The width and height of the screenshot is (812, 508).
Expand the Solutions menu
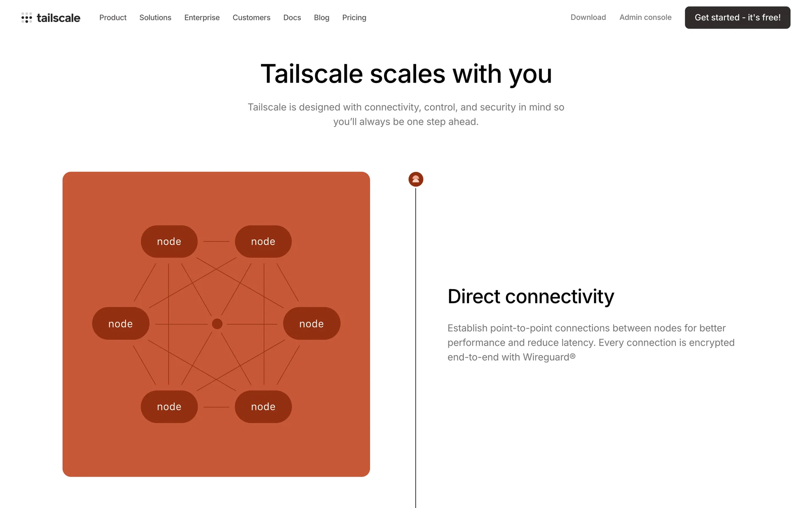pyautogui.click(x=155, y=18)
